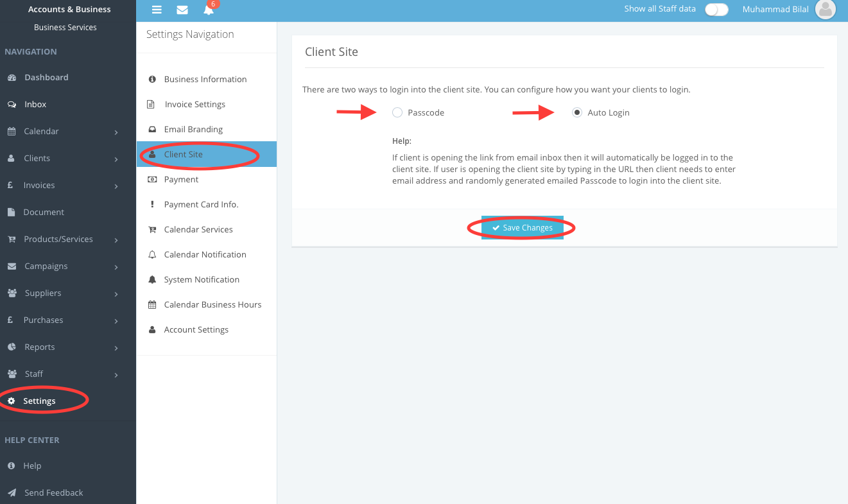848x504 pixels.
Task: Open Inbox from the sidebar
Action: coord(35,105)
